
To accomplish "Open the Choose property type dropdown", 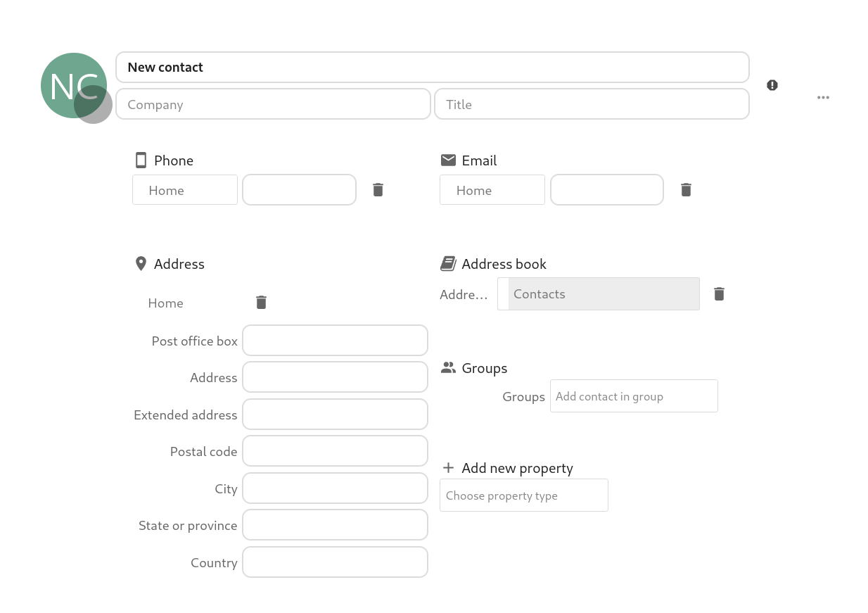I will point(524,495).
